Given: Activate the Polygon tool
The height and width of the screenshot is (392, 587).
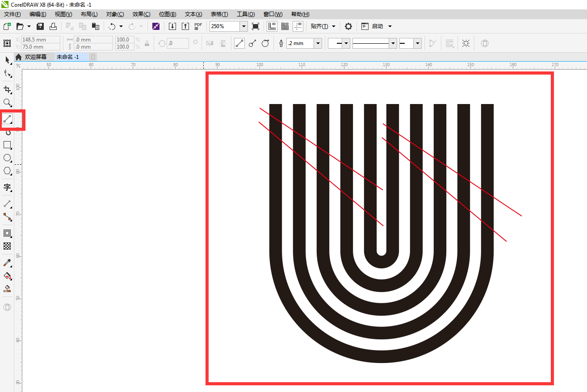Looking at the screenshot, I should pos(7,171).
